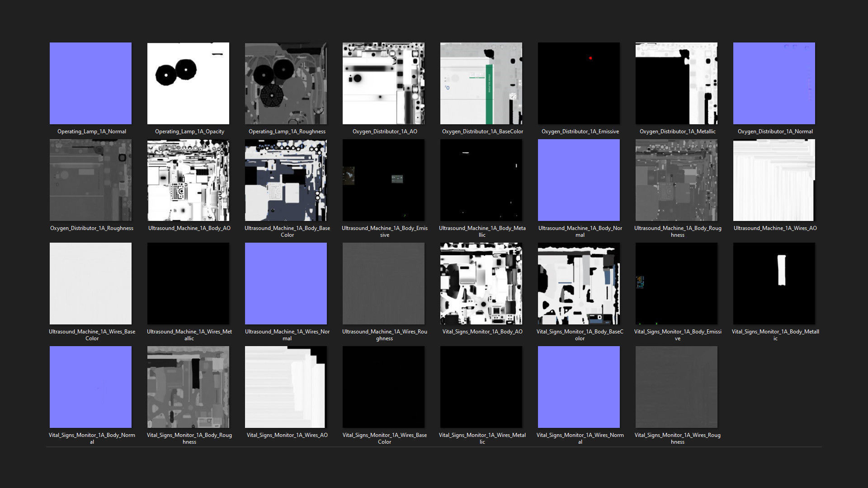Select the Oxygen_Distributor_1A_Normal map file
868x488 pixels.
click(x=774, y=83)
